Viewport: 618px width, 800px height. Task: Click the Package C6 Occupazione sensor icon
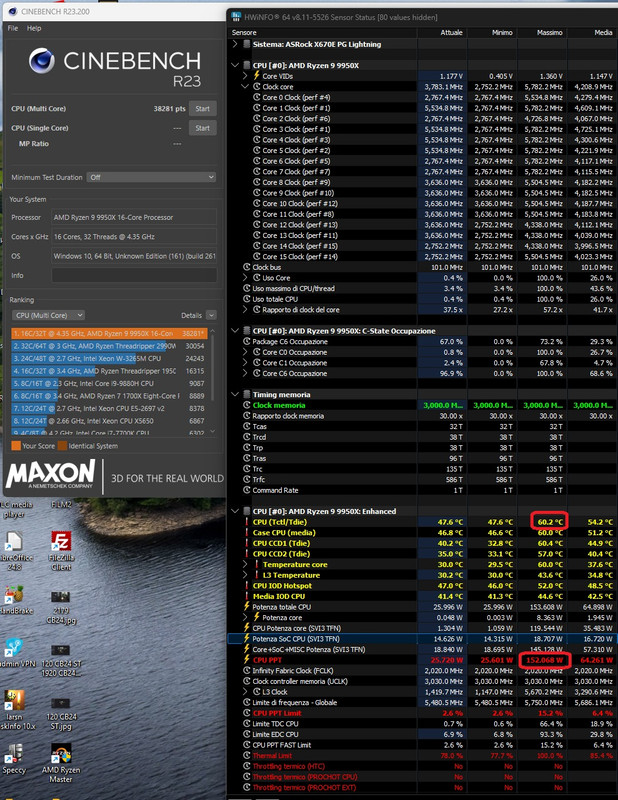click(x=247, y=341)
